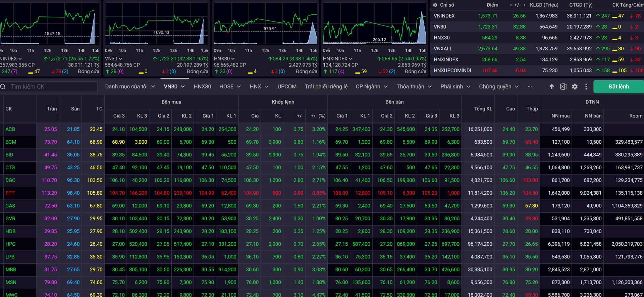Click MBB best bid price 30.55
This screenshot has width=644, height=297.
click(207, 269)
